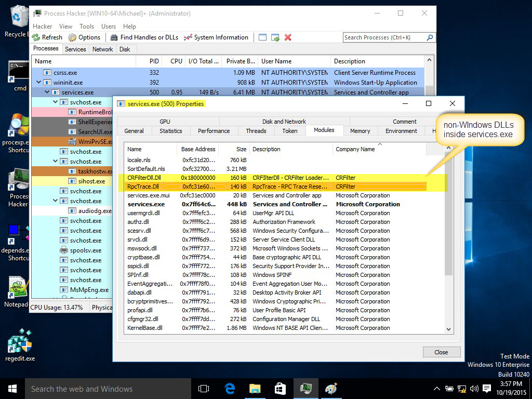Show hidden tray icons chevron
Viewport: 532px width, 399px height.
[437, 389]
